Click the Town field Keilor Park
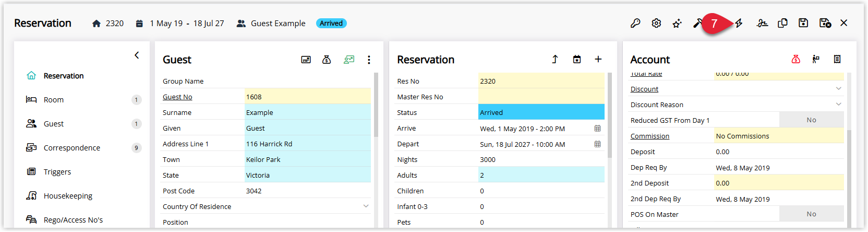The width and height of the screenshot is (868, 232). click(x=308, y=159)
